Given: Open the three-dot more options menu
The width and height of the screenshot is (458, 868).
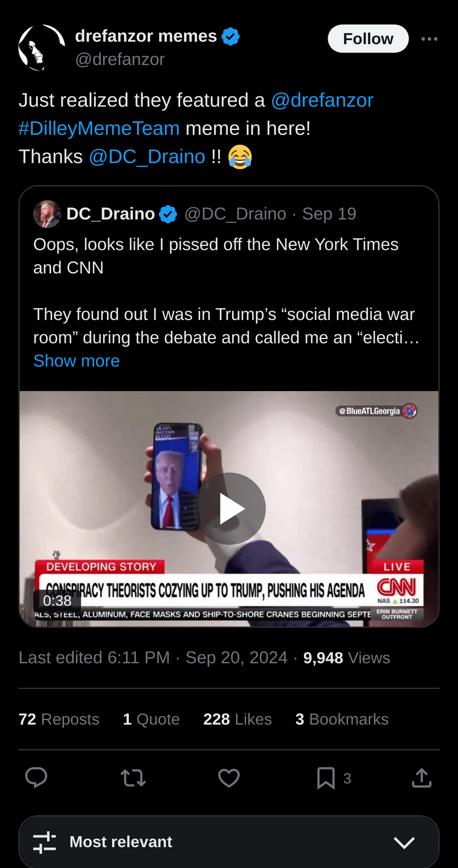Looking at the screenshot, I should point(429,39).
